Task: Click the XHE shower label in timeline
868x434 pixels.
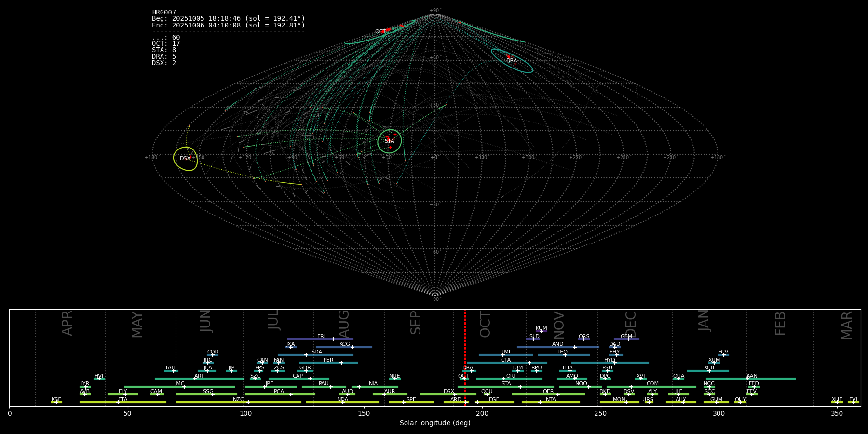Action: (837, 400)
